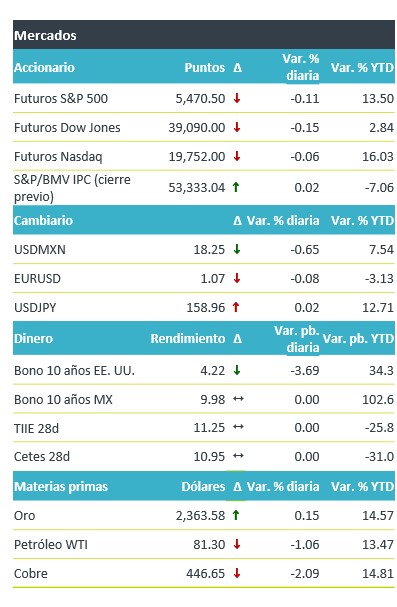397x607 pixels.
Task: Click the sideways arrow beside TIIE 28d
Action: pyautogui.click(x=238, y=427)
